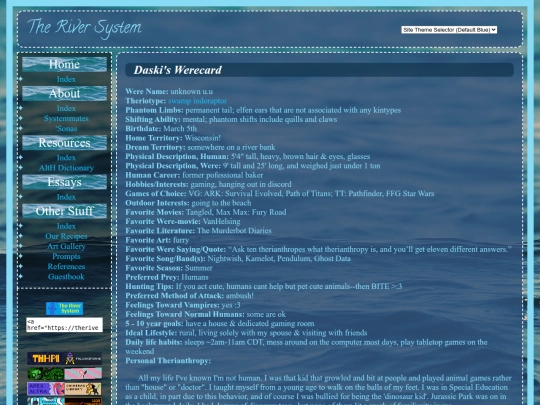Click the green pixel-art web badge
540x405 pixels.
(46, 374)
